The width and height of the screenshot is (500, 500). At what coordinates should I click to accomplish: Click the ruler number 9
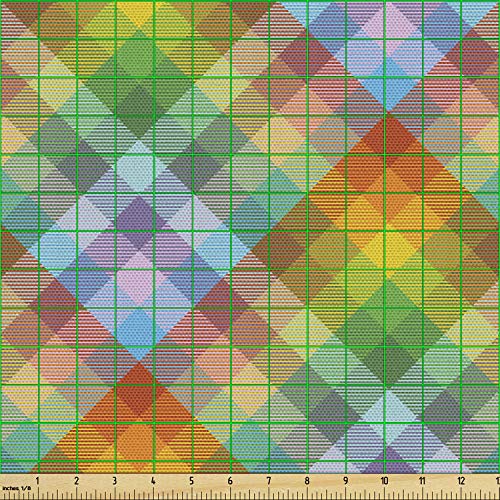(x=346, y=481)
